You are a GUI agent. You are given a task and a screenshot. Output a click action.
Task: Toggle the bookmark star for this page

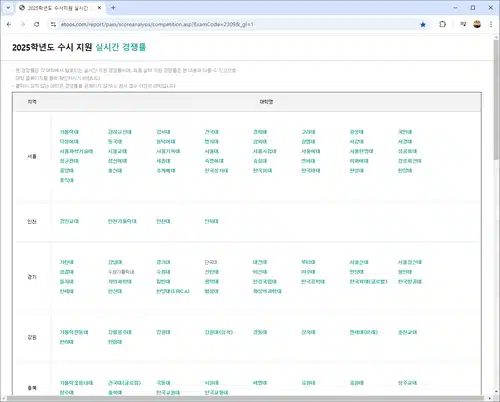[423, 24]
